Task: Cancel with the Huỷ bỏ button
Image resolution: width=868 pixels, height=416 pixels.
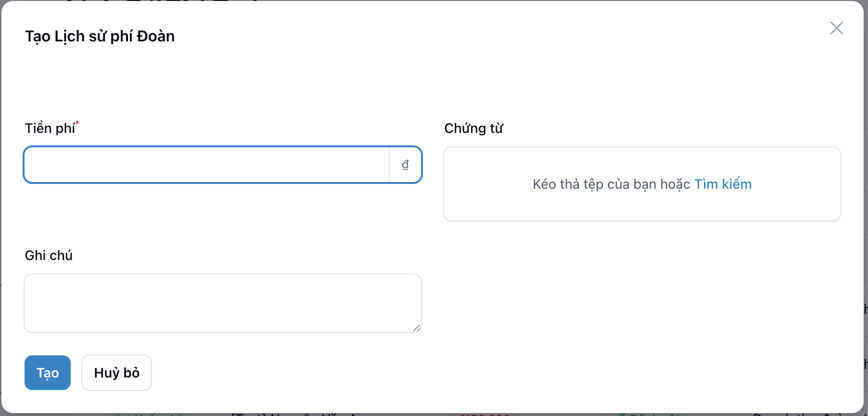Action: tap(116, 373)
